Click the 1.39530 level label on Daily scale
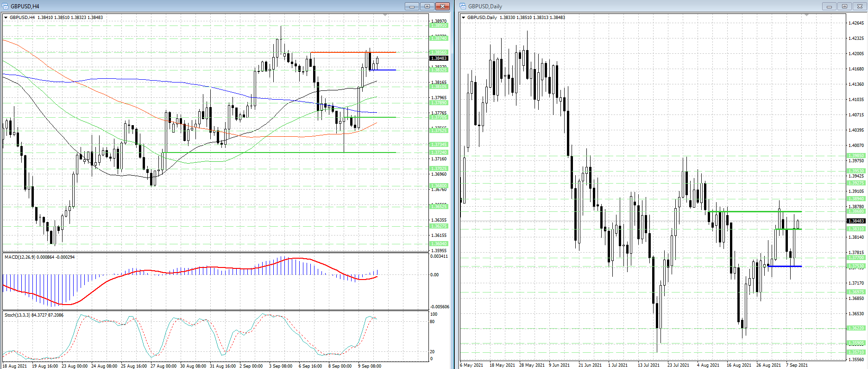This screenshot has height=369, width=868. pyautogui.click(x=855, y=171)
